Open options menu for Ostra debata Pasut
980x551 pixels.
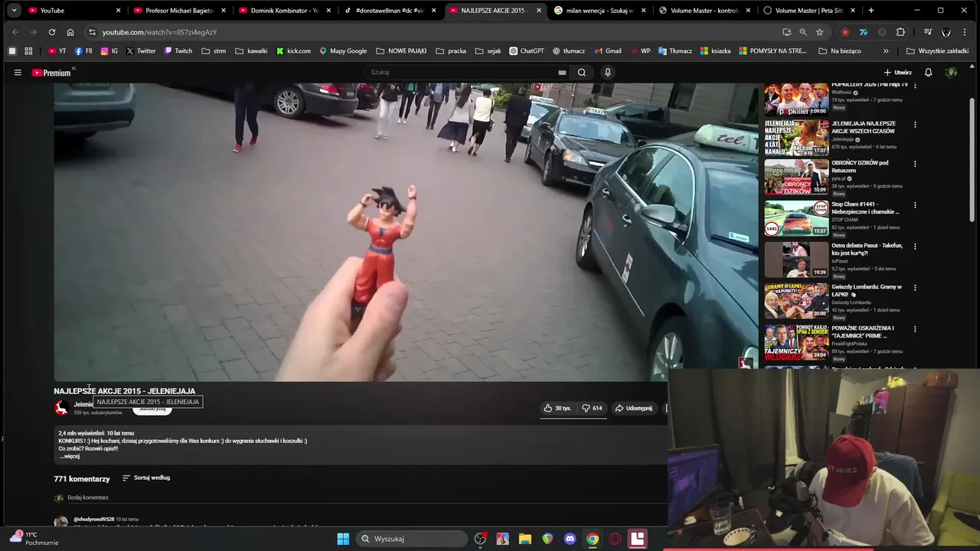coord(914,246)
